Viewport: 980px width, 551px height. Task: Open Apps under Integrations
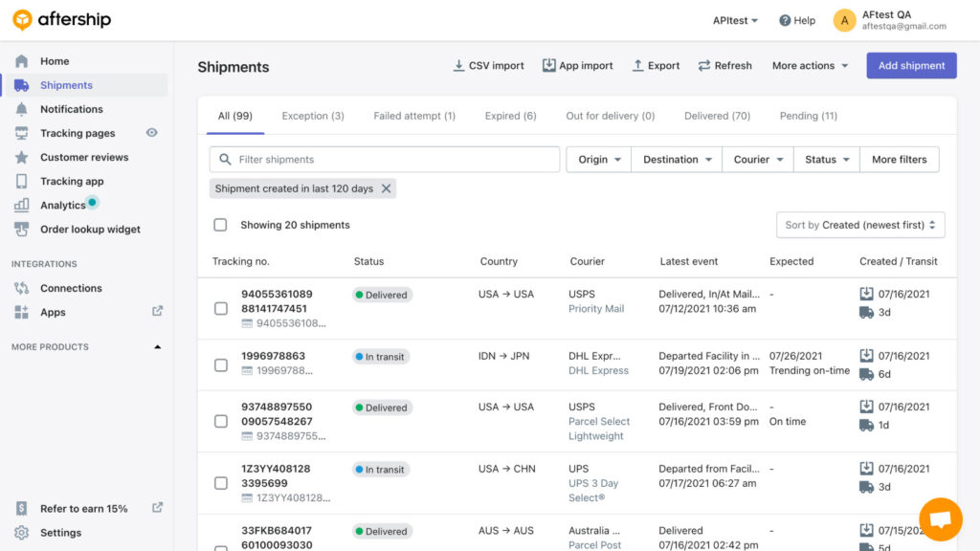pos(53,313)
